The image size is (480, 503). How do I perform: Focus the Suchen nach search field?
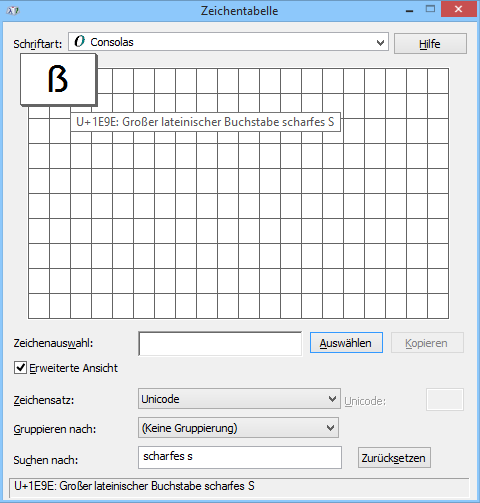tap(240, 457)
